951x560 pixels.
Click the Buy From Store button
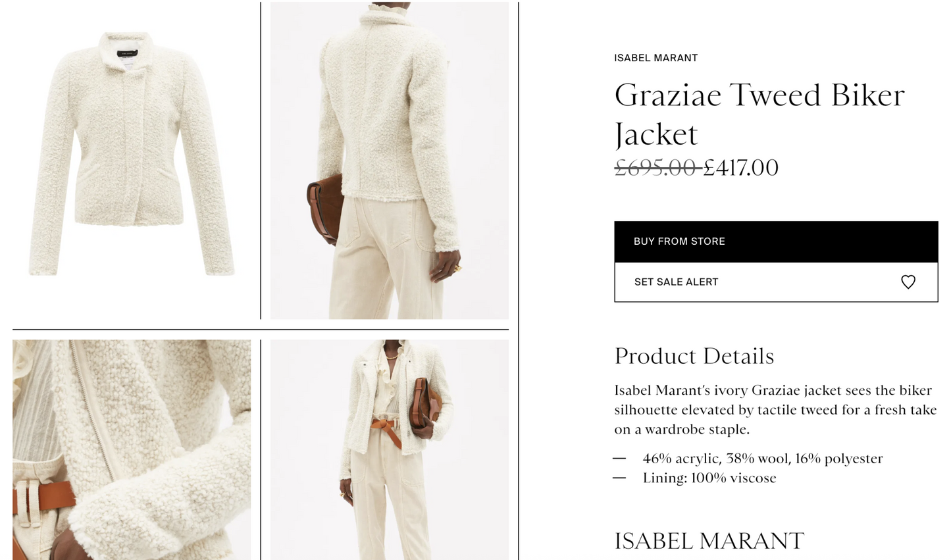[776, 242]
